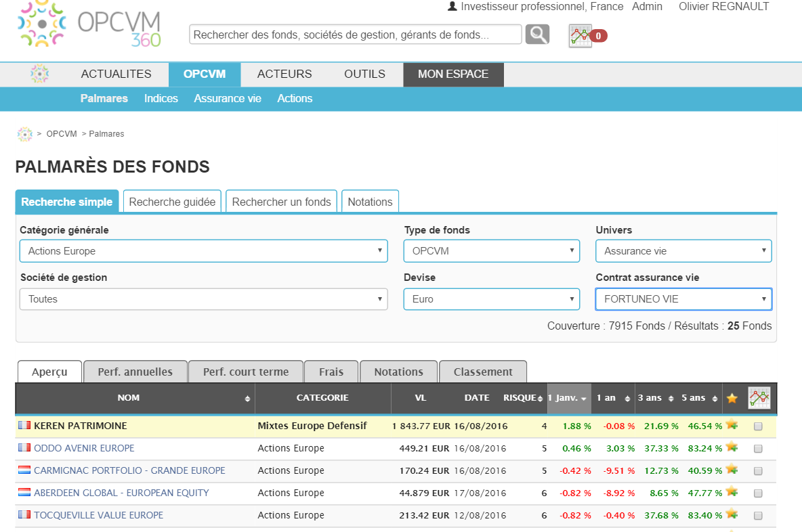Switch to Perf. court terme tab
The width and height of the screenshot is (802, 532).
click(245, 372)
